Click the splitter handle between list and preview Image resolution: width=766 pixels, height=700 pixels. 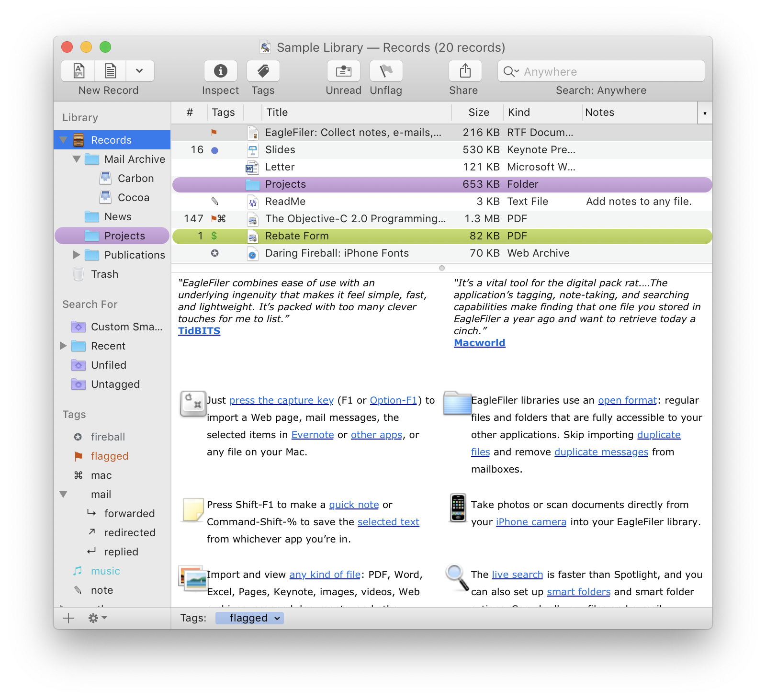pyautogui.click(x=441, y=268)
